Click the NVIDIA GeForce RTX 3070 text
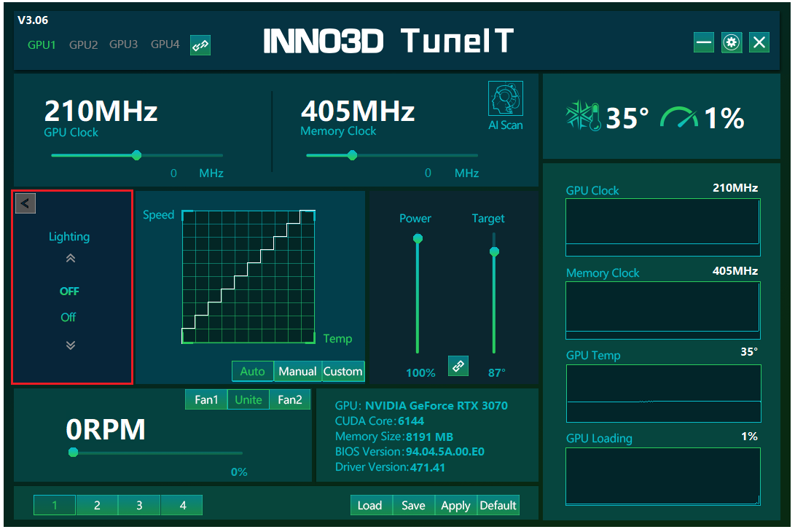The height and width of the screenshot is (532, 795). [436, 406]
